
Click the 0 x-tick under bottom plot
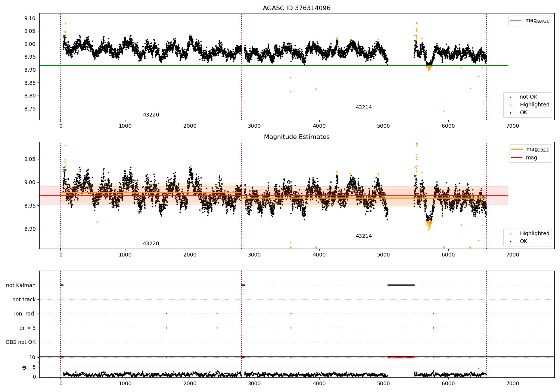coord(60,383)
